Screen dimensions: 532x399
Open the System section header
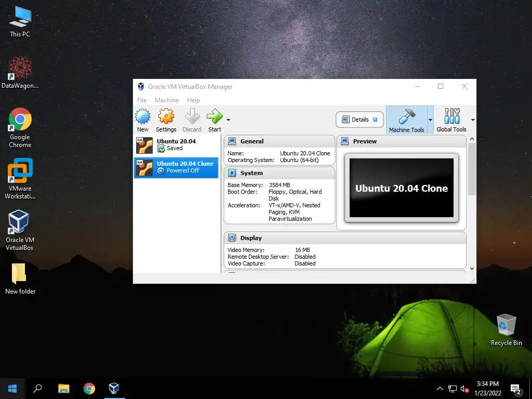(x=279, y=173)
